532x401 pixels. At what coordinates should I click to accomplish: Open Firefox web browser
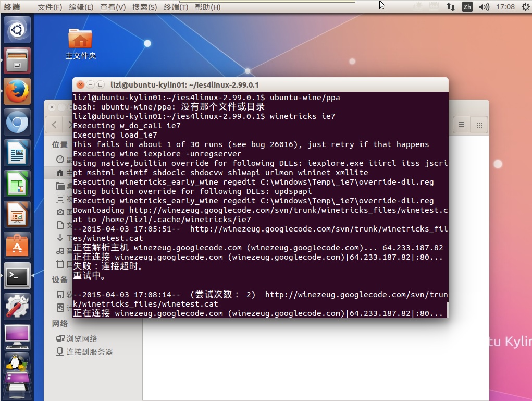(x=17, y=92)
